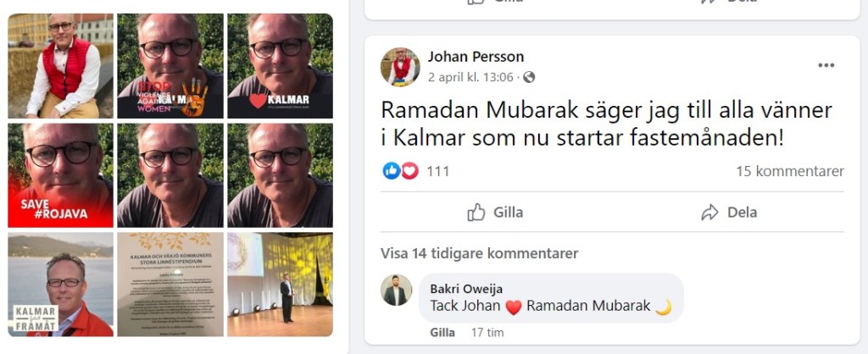
Task: Open the 15 kommentarer link
Action: tap(790, 171)
